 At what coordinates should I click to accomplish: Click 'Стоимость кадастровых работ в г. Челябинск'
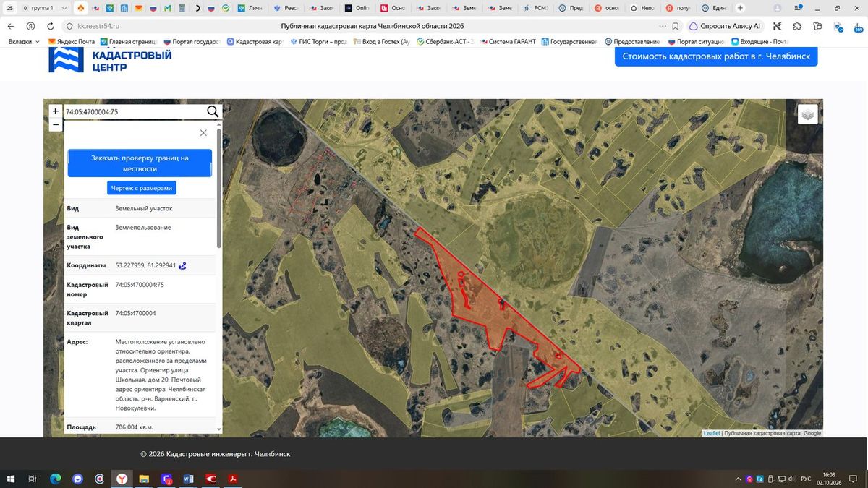coord(716,56)
